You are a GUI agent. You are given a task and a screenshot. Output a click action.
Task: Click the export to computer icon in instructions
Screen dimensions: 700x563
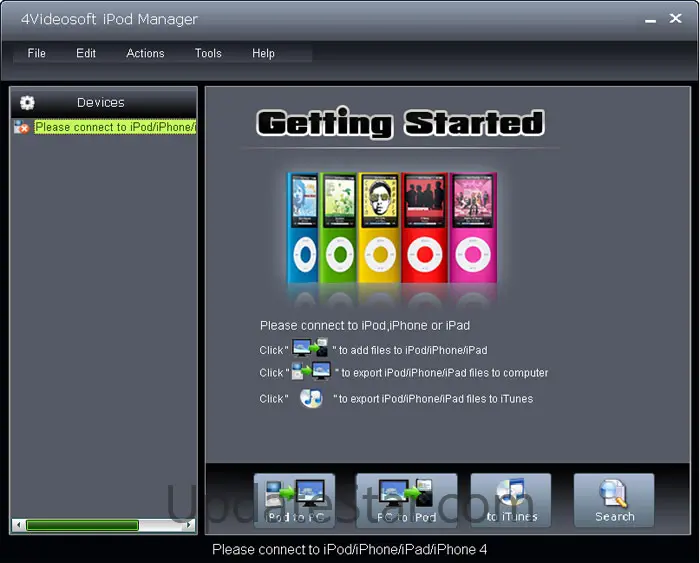point(311,371)
